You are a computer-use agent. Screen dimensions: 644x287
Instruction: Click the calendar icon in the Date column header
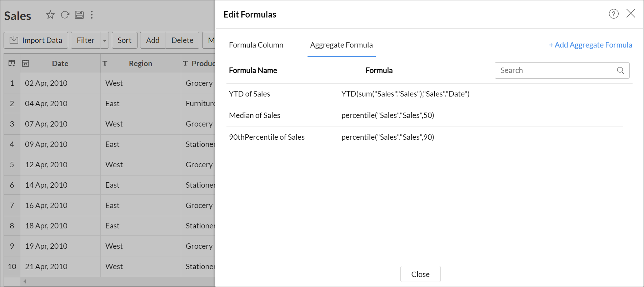click(25, 63)
